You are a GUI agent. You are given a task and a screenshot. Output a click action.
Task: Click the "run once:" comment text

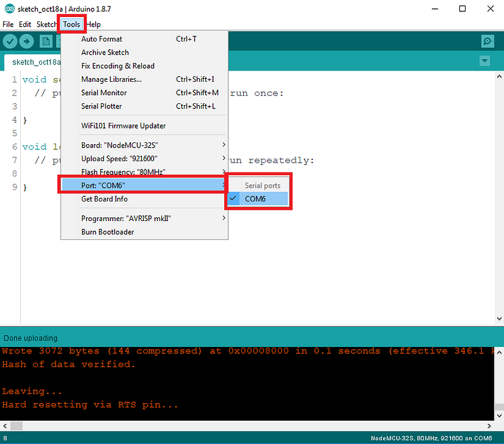point(256,93)
